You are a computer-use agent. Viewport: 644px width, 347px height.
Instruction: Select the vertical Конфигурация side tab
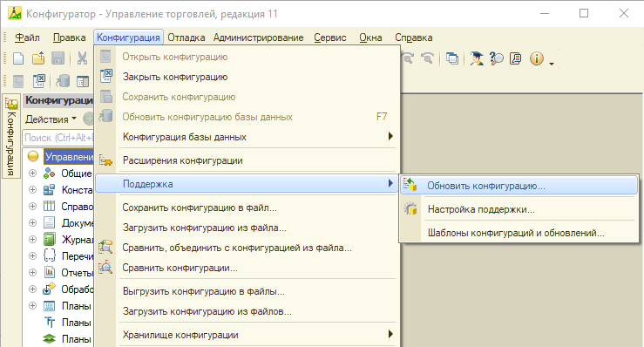pos(11,136)
